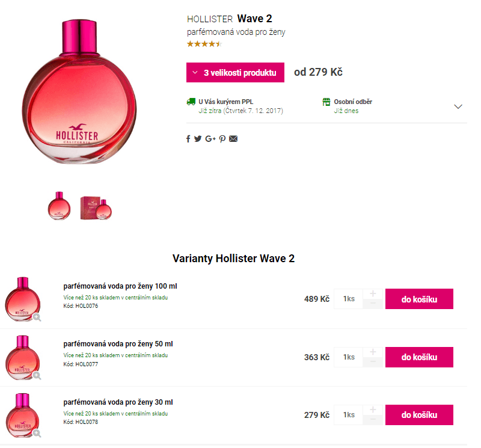Collapse the velikosti dropdown arrow
Screen dimensions: 481x448
pyautogui.click(x=194, y=72)
